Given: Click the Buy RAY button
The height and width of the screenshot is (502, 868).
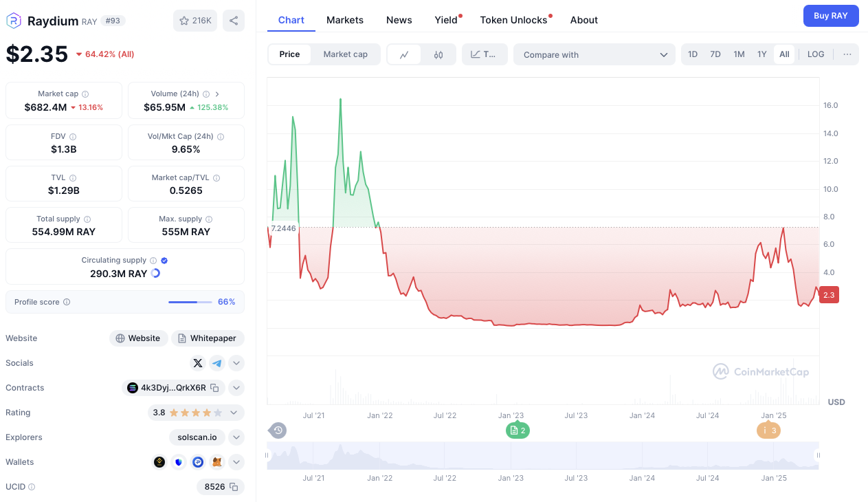Looking at the screenshot, I should point(831,16).
